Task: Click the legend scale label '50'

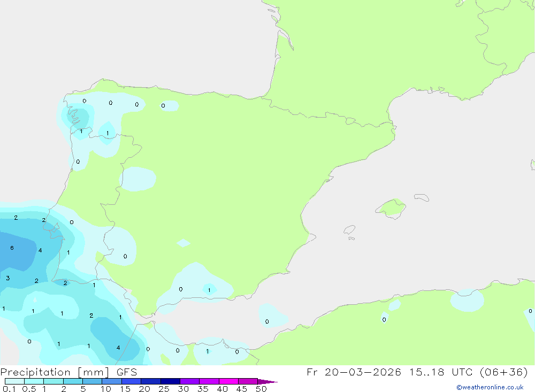Action: point(261,389)
